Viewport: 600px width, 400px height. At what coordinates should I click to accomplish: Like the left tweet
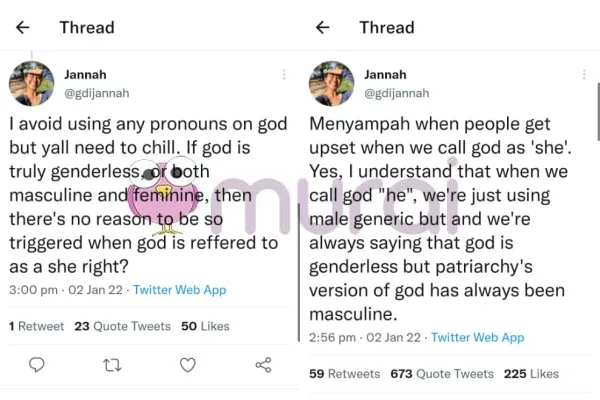[x=189, y=365]
